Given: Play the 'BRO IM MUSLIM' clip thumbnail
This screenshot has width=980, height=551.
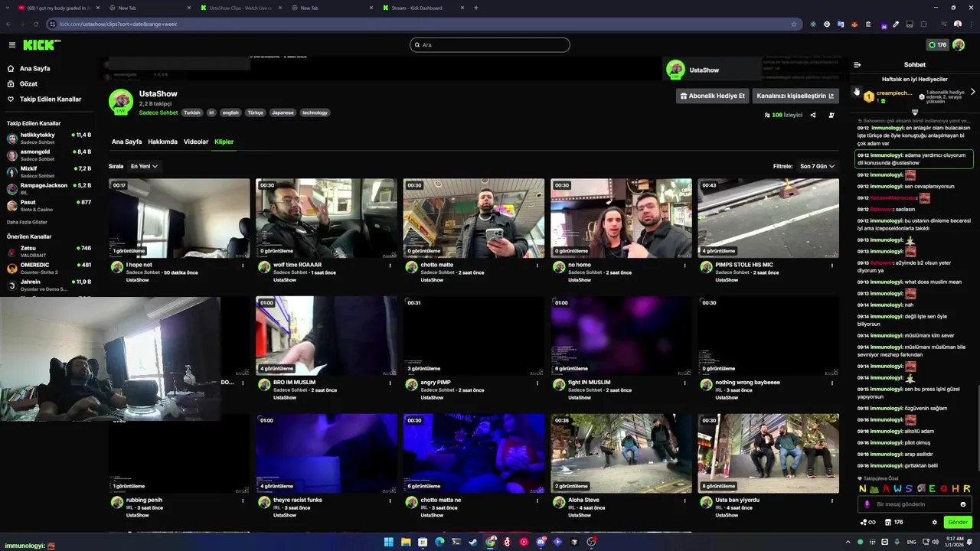Looking at the screenshot, I should (x=326, y=335).
